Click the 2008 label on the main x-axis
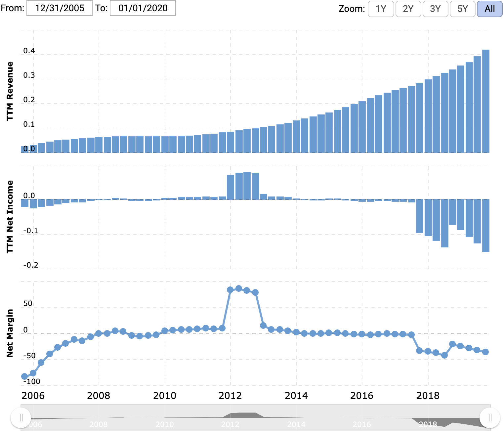The height and width of the screenshot is (432, 504). pos(99,395)
